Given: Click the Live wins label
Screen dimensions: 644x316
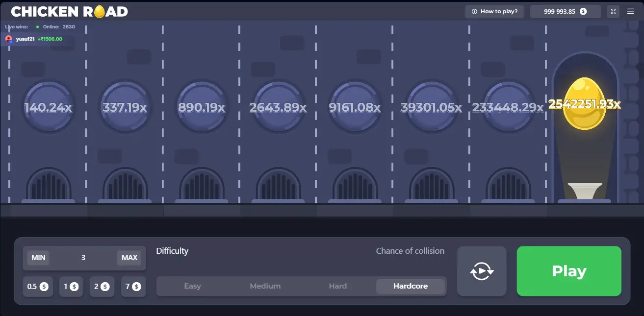Looking at the screenshot, I should pyautogui.click(x=17, y=26).
